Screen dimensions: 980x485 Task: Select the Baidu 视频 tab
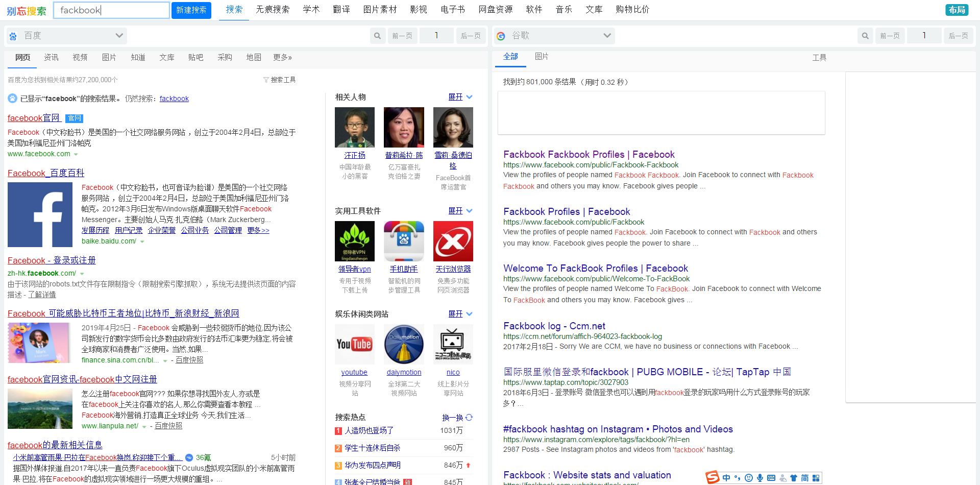[x=80, y=57]
